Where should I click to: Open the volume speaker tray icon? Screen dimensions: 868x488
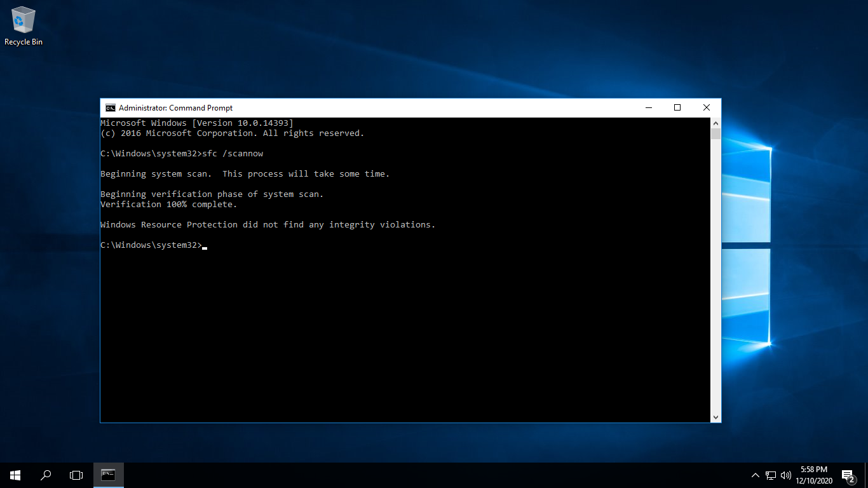[x=786, y=475]
